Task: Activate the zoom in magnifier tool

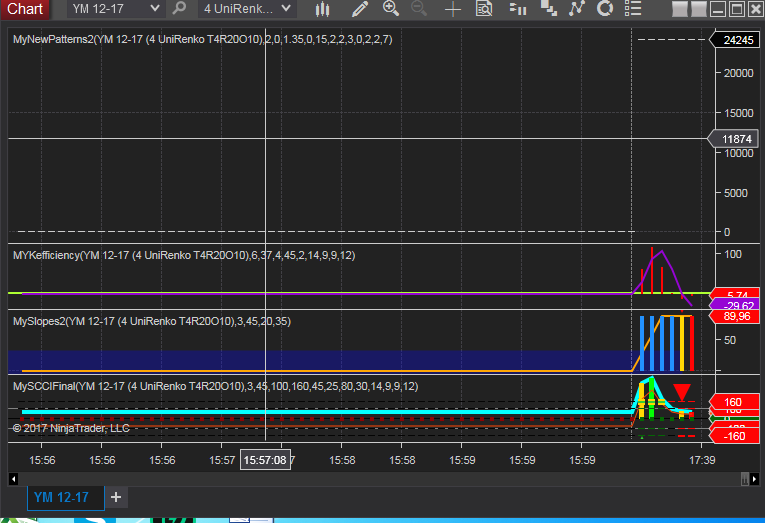Action: (x=391, y=8)
